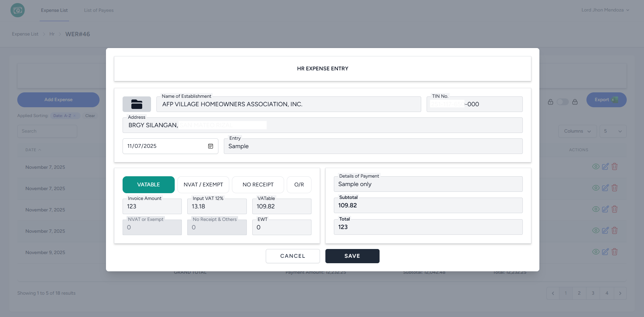The height and width of the screenshot is (317, 644).
Task: Go to previous page arrow
Action: click(553, 293)
